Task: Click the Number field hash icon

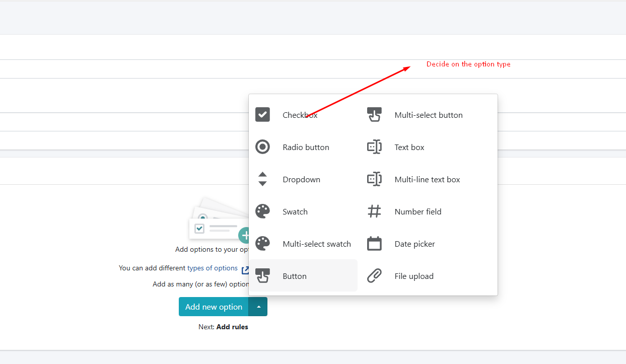Action: [x=374, y=211]
